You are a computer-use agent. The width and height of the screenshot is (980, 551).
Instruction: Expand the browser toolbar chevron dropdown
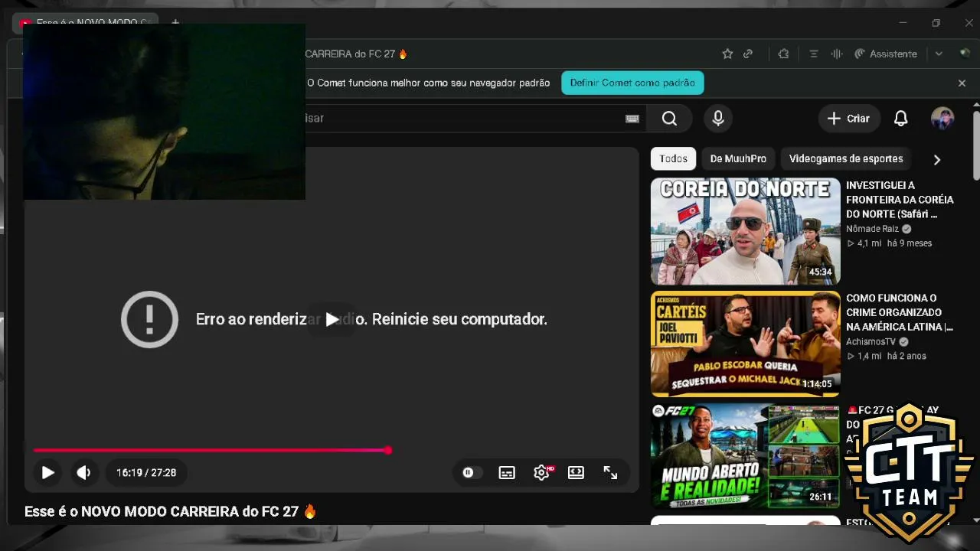[939, 54]
